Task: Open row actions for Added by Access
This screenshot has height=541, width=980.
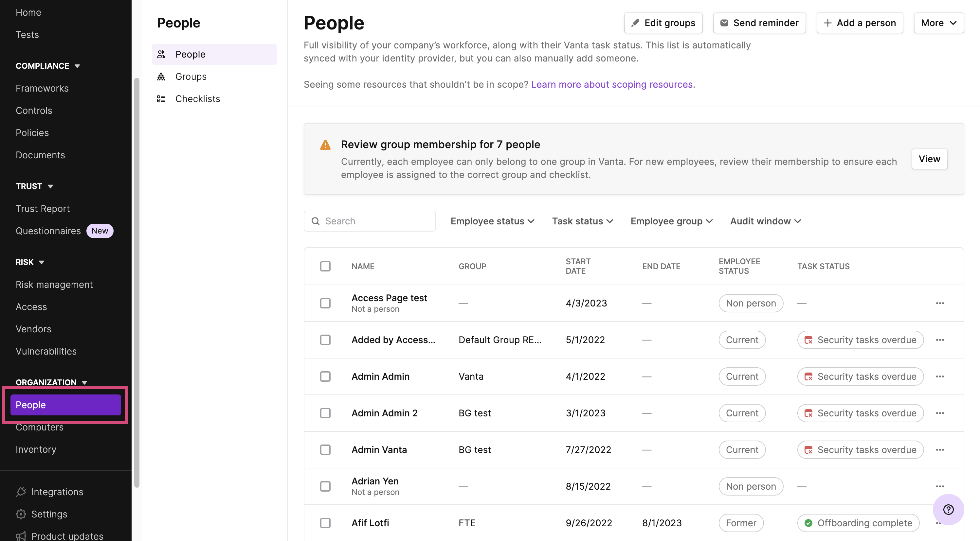Action: (x=940, y=340)
